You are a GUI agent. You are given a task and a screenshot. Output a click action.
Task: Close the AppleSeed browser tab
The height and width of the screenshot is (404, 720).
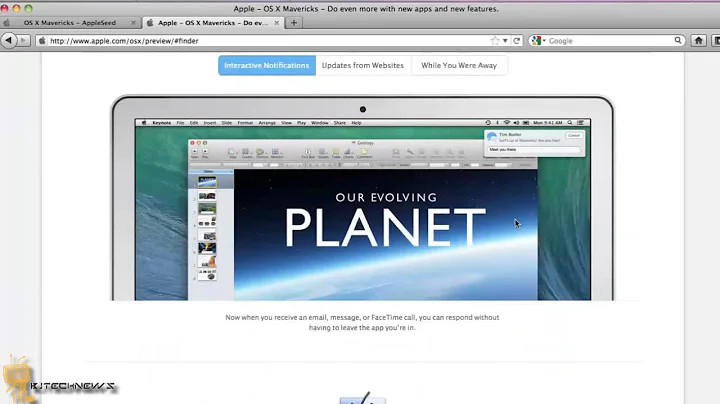(x=133, y=22)
